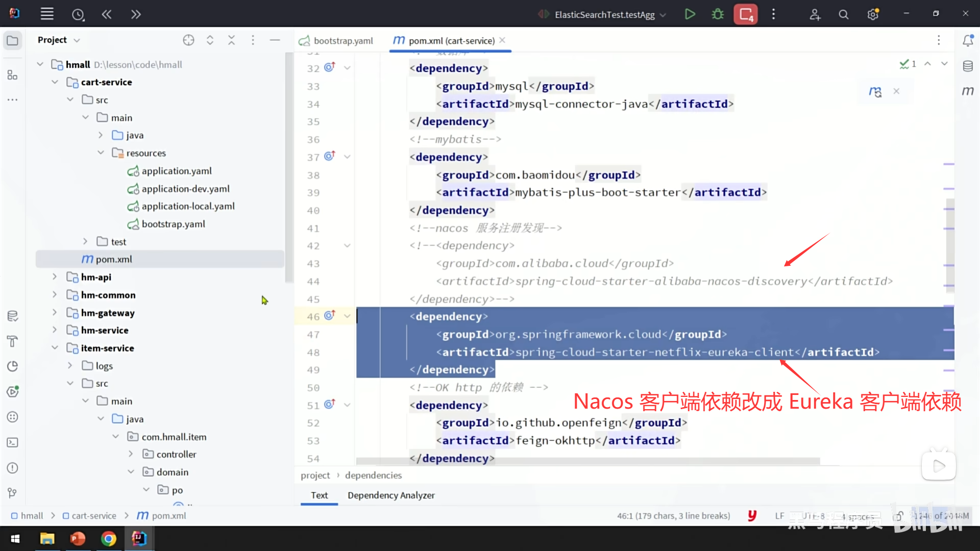Click the Search Everywhere magnifier
The image size is (980, 551).
(843, 14)
